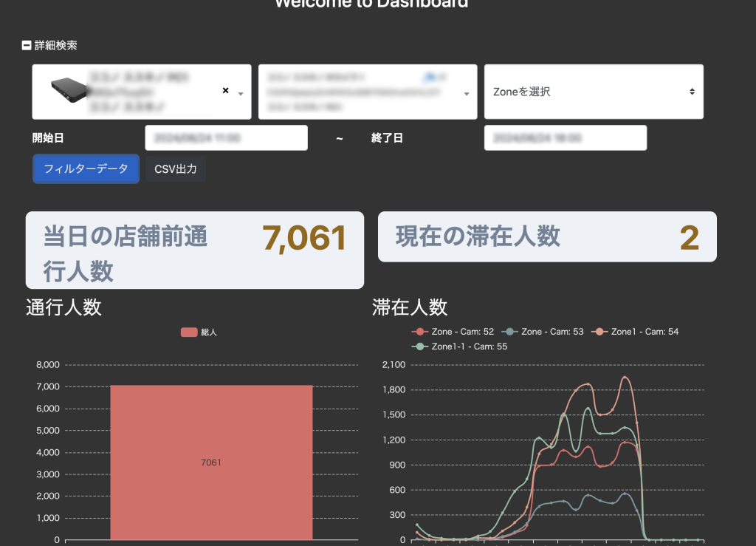The image size is (756, 546).
Task: Click the 終了日 date input field
Action: (565, 138)
